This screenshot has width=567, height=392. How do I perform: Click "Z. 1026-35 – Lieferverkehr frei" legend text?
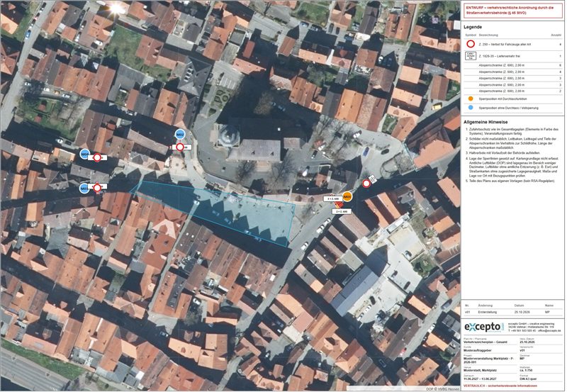tap(500, 57)
